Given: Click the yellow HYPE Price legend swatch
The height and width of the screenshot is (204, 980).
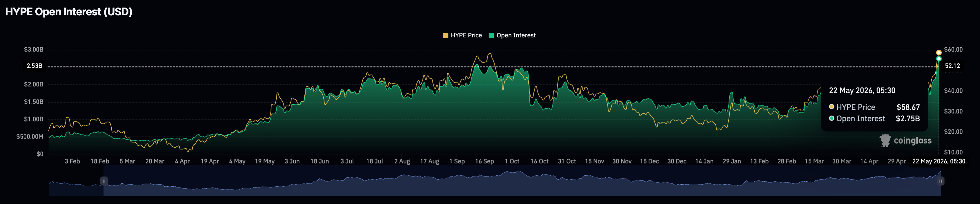Looking at the screenshot, I should [x=445, y=35].
